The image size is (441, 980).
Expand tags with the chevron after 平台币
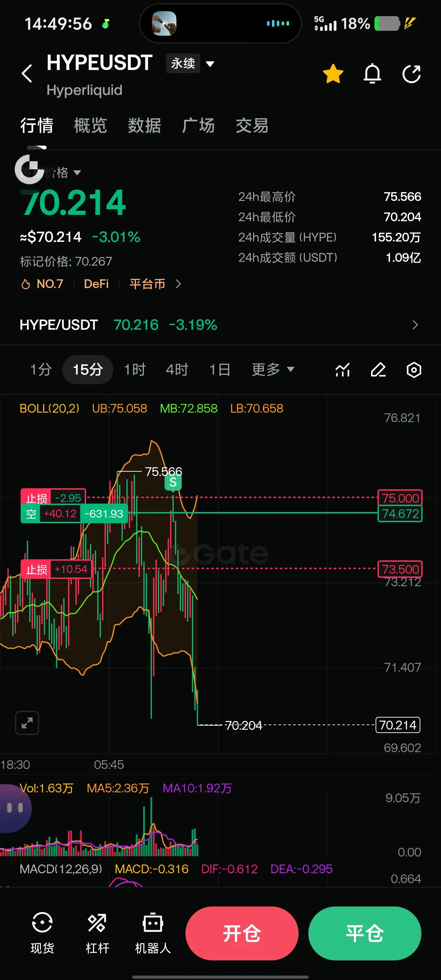(178, 284)
